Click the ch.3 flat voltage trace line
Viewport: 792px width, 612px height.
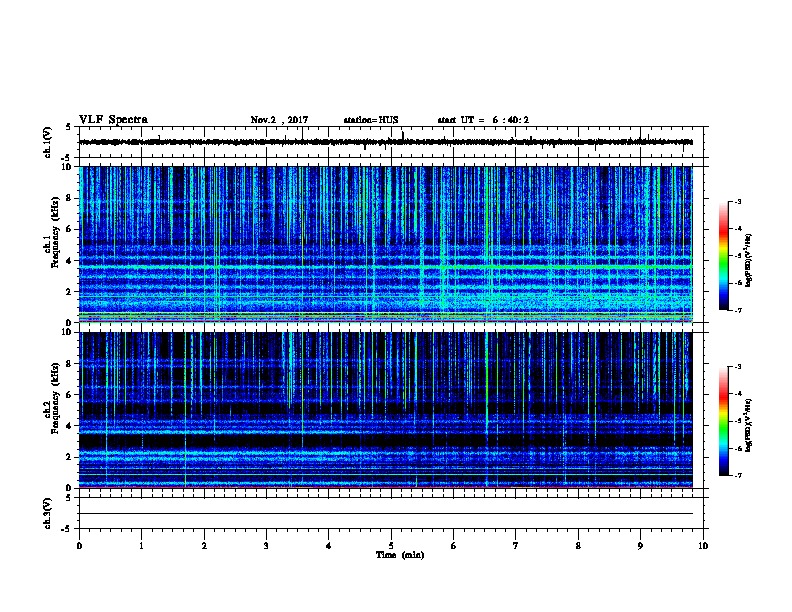386,514
